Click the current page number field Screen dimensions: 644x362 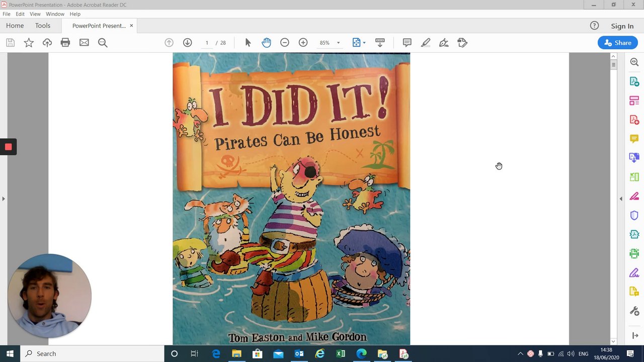pos(207,43)
